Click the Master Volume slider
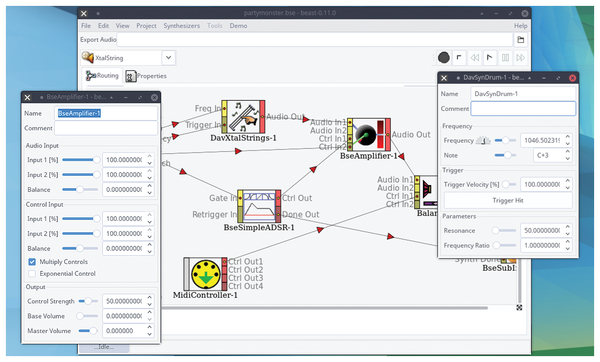 pyautogui.click(x=88, y=331)
